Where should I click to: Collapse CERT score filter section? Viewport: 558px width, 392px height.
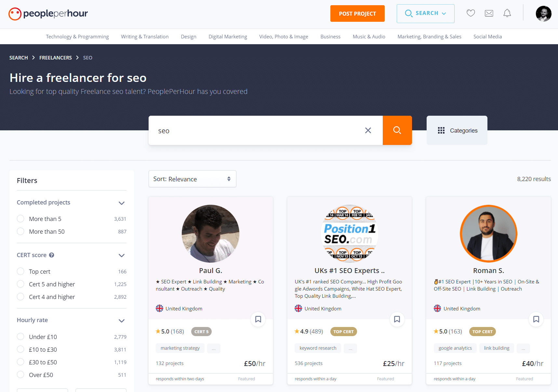[122, 255]
